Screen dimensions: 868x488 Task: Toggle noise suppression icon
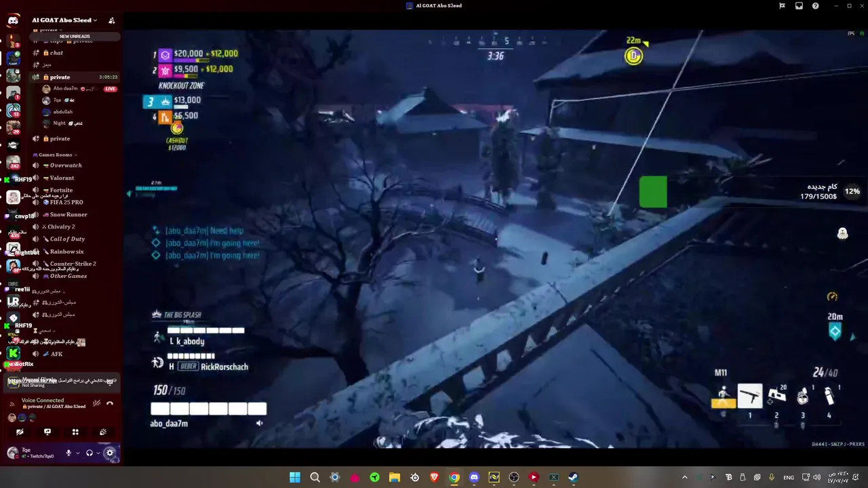tap(97, 403)
